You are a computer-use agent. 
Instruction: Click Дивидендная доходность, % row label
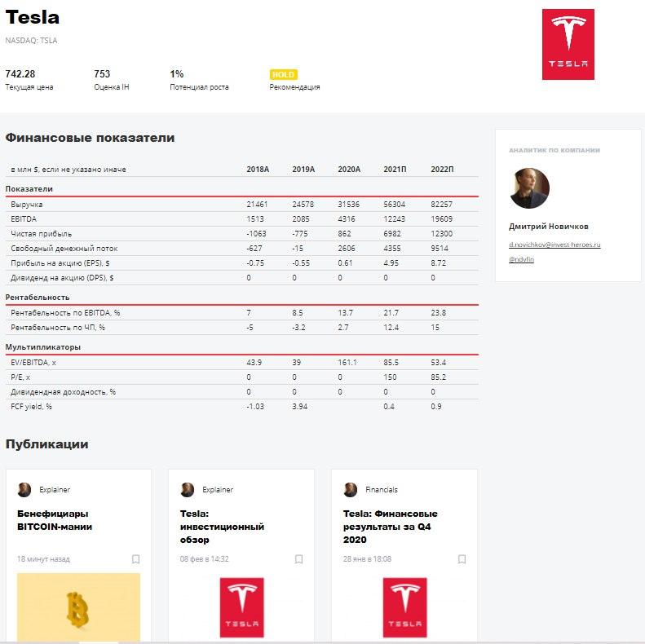coord(64,392)
